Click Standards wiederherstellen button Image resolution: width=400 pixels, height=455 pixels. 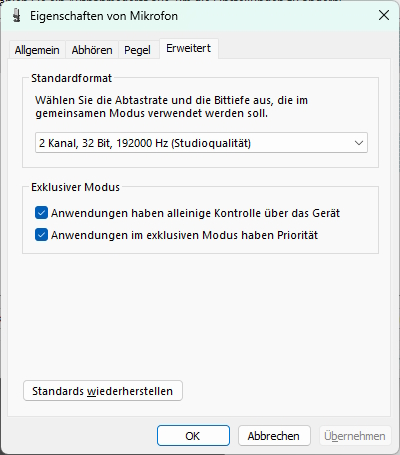103,391
